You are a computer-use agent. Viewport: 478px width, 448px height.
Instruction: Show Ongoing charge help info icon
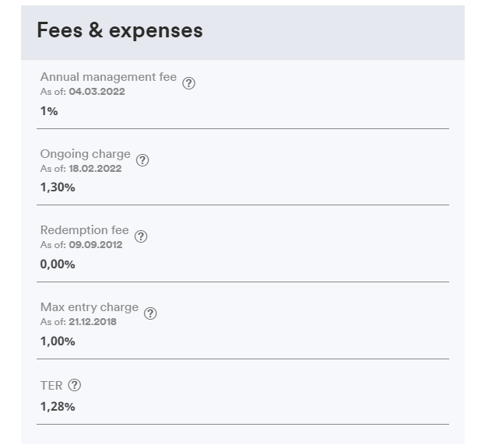(142, 160)
